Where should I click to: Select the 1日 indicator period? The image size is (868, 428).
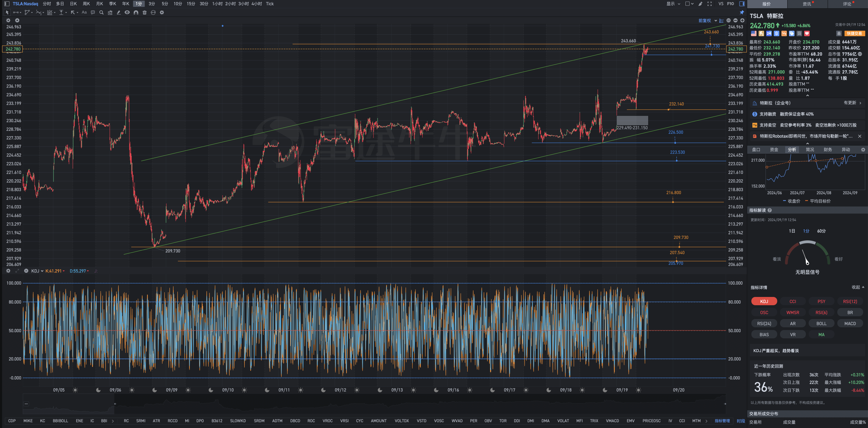(792, 231)
